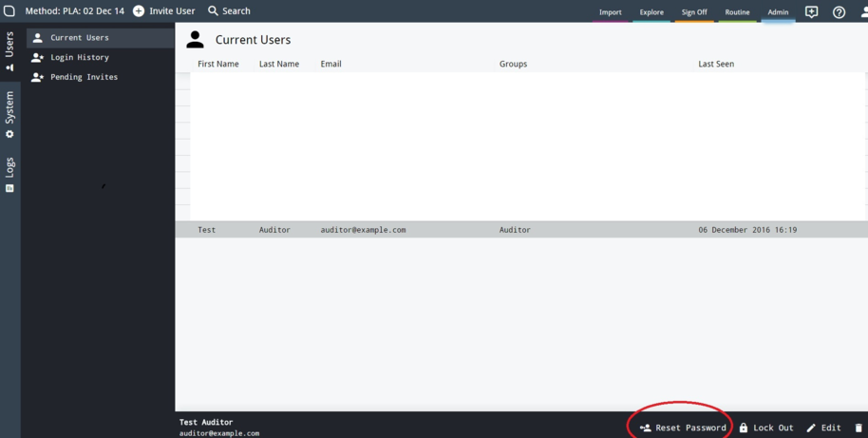Click the Current Users page heading

pos(253,40)
